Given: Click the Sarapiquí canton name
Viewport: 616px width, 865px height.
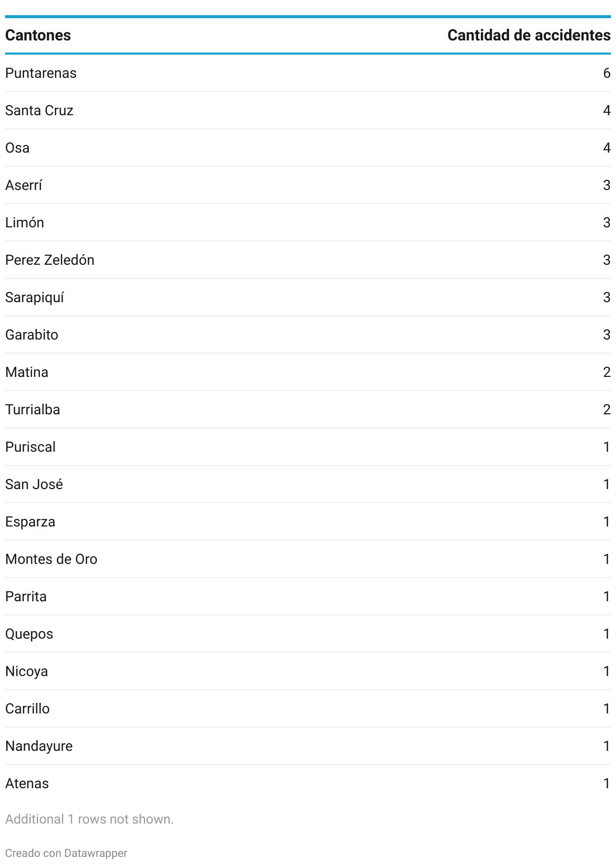Looking at the screenshot, I should pos(35,298).
